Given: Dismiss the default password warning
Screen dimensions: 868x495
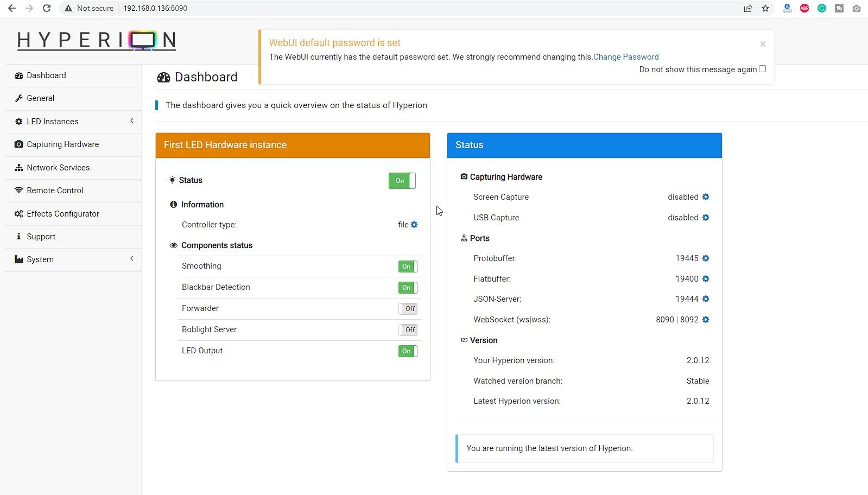Looking at the screenshot, I should coord(763,44).
